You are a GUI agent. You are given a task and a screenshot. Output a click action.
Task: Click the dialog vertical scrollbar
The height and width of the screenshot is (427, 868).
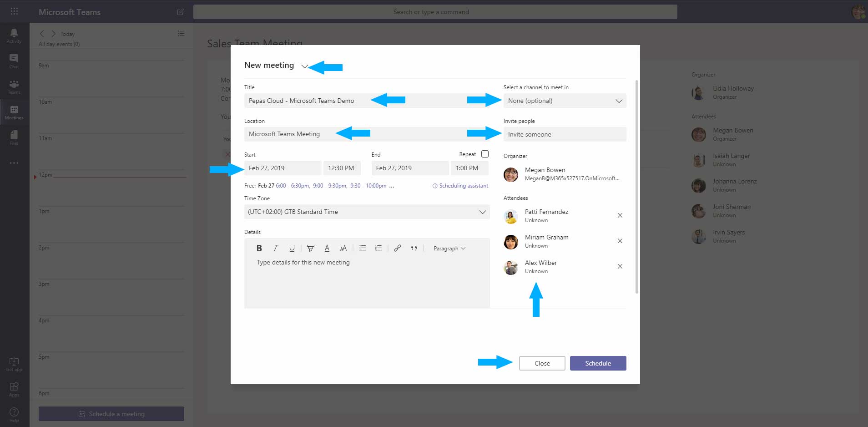coord(636,187)
